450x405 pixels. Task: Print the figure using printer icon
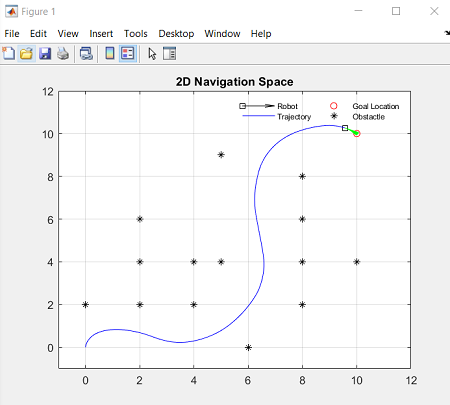(63, 53)
